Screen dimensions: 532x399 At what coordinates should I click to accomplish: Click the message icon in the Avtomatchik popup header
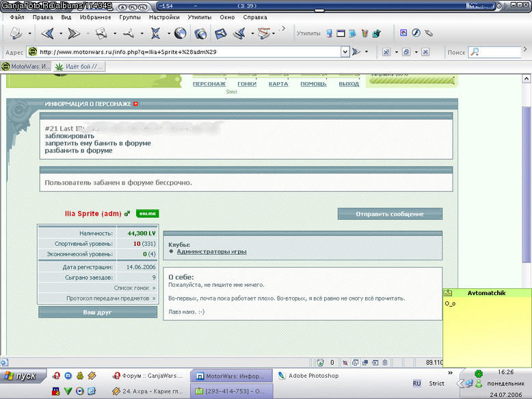pos(448,293)
